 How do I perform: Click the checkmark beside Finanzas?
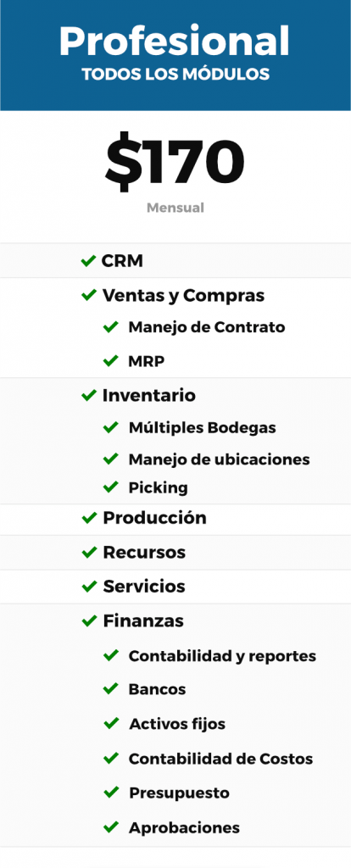pyautogui.click(x=88, y=621)
